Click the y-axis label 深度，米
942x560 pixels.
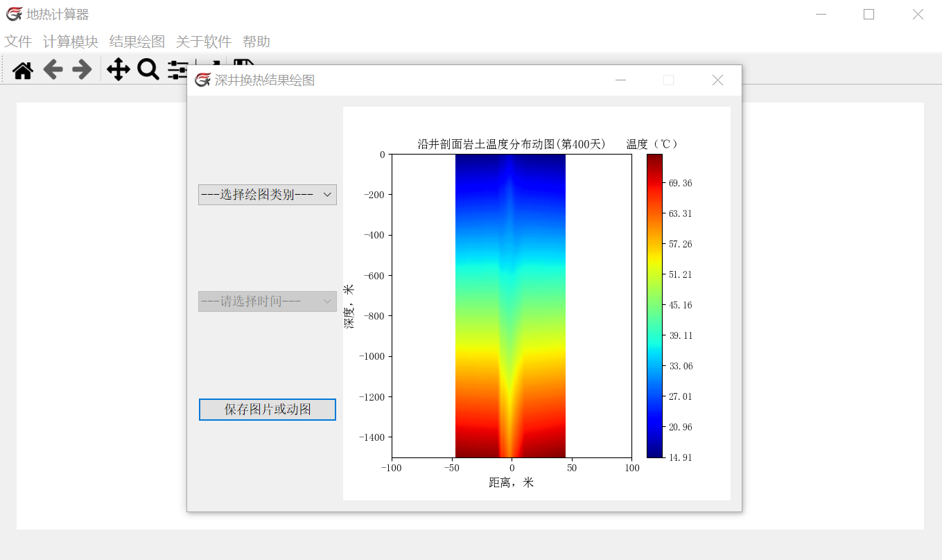coord(349,306)
